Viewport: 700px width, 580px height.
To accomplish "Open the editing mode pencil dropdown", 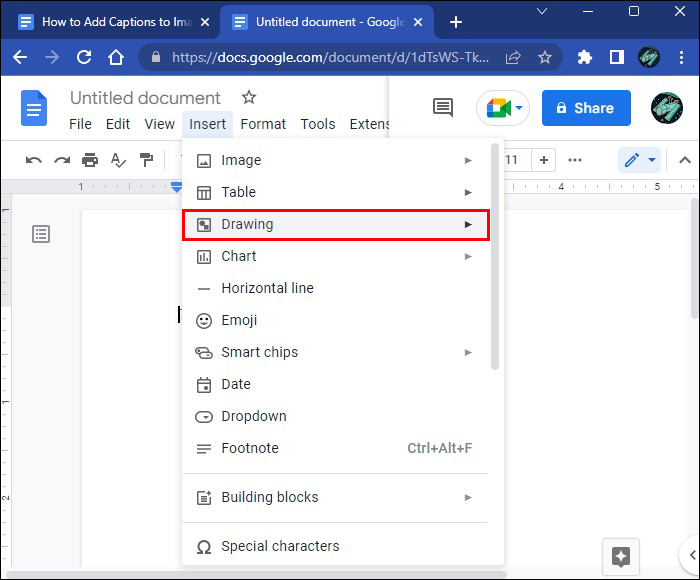I will (x=640, y=160).
